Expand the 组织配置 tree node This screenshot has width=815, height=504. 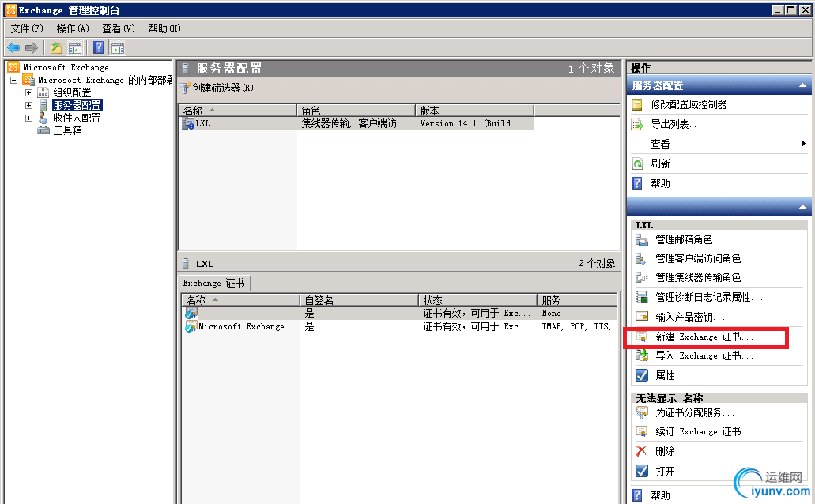tap(29, 93)
